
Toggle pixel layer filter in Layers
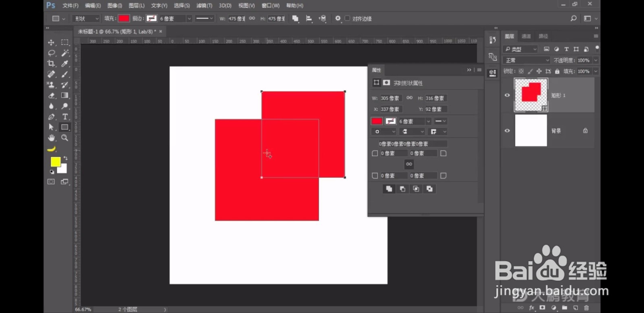(x=546, y=49)
